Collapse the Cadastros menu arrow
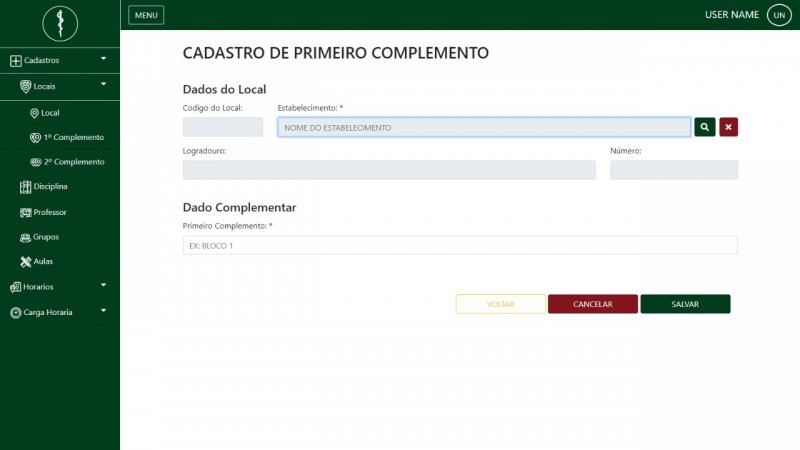Image resolution: width=800 pixels, height=450 pixels. click(x=103, y=60)
